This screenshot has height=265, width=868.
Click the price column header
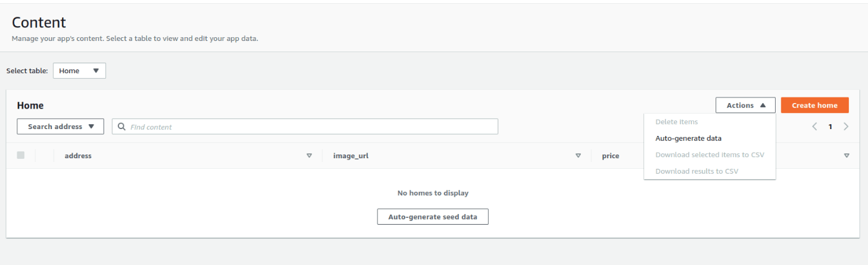pyautogui.click(x=611, y=156)
